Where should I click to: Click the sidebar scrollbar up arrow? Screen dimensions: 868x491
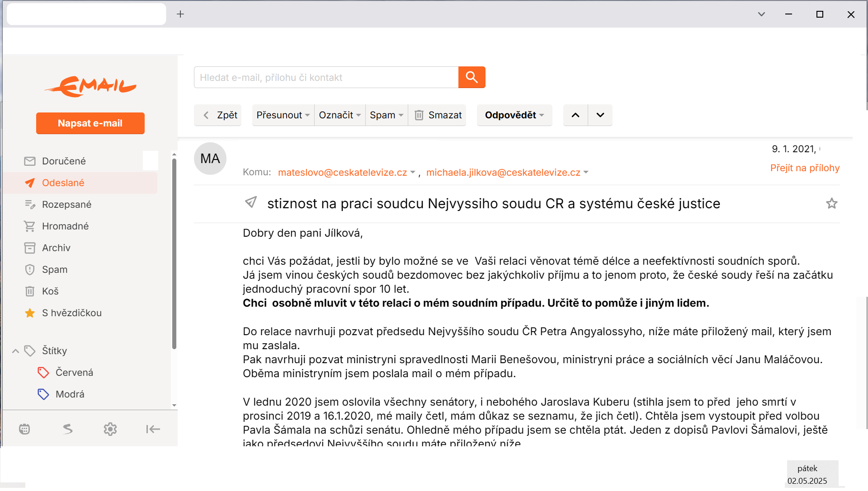tap(174, 154)
